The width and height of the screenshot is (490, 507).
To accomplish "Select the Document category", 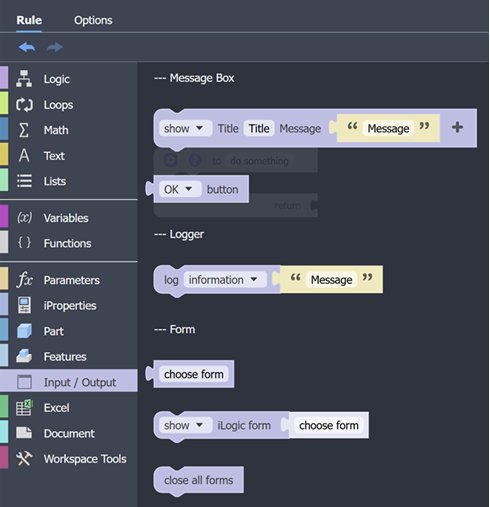I will click(69, 433).
